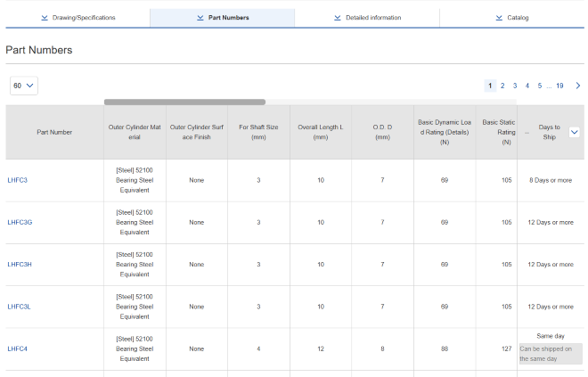The width and height of the screenshot is (588, 377).
Task: Click current page 1 indicator
Action: (x=490, y=86)
